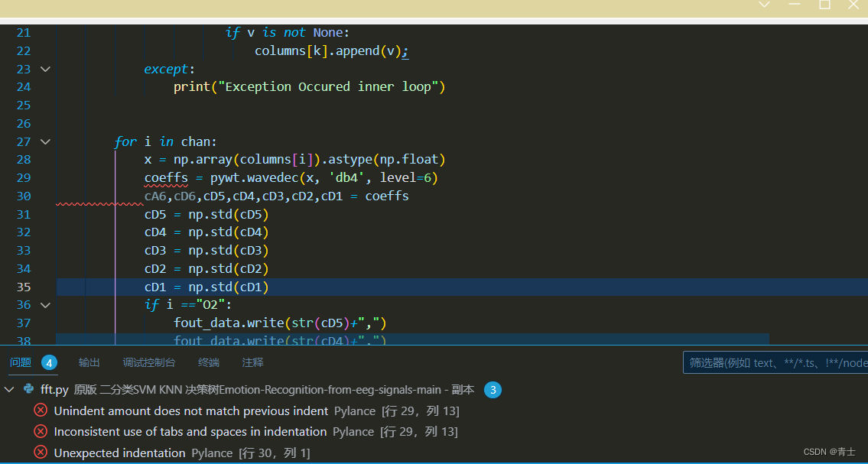Open the 注释 panel tab
Image resolution: width=868 pixels, height=464 pixels.
point(252,362)
